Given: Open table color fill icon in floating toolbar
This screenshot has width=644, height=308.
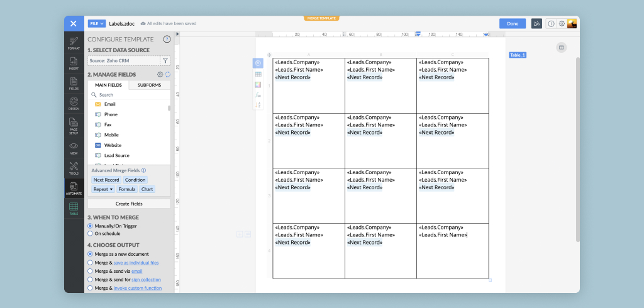Looking at the screenshot, I should pyautogui.click(x=258, y=85).
